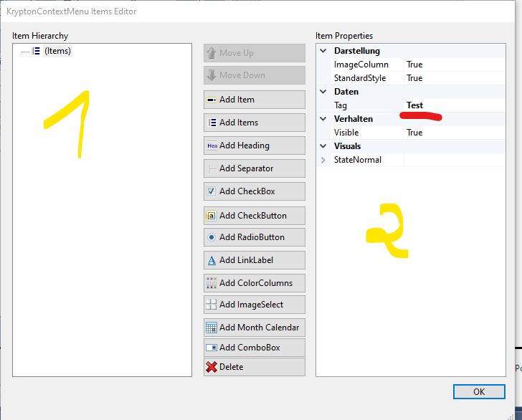Expand the StateNormal property
This screenshot has height=420, width=522.
(323, 160)
